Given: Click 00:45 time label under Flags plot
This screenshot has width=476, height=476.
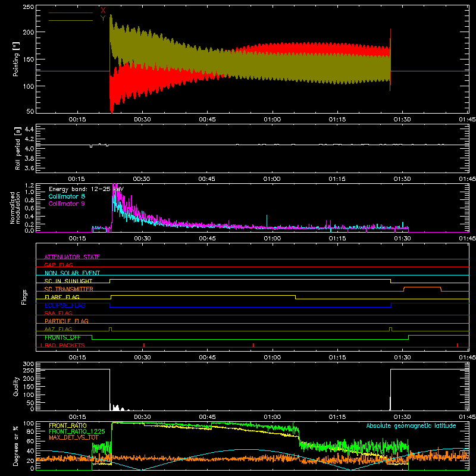Looking at the screenshot, I should [x=207, y=358].
